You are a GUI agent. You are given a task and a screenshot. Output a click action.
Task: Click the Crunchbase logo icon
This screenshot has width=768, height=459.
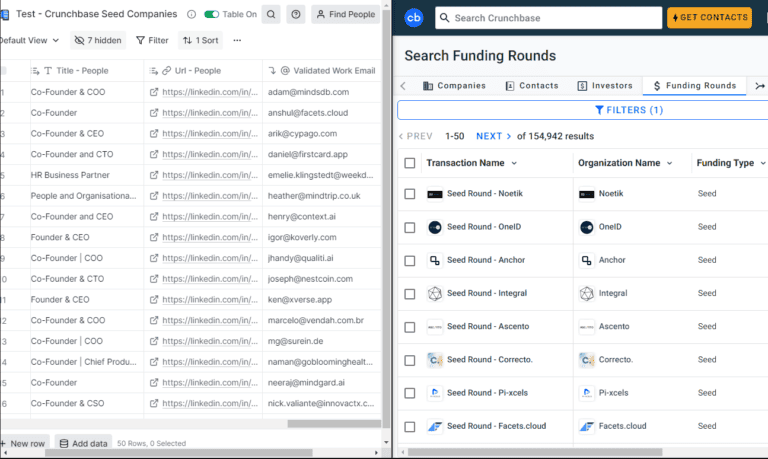(414, 17)
